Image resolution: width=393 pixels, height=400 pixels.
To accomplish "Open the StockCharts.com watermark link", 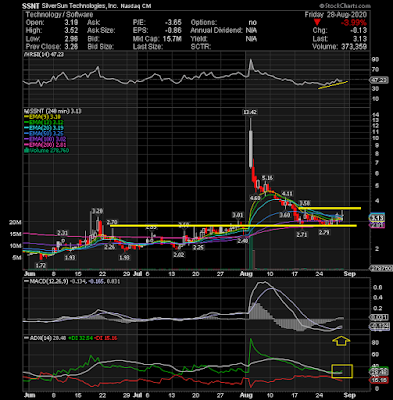I will 344,6.
